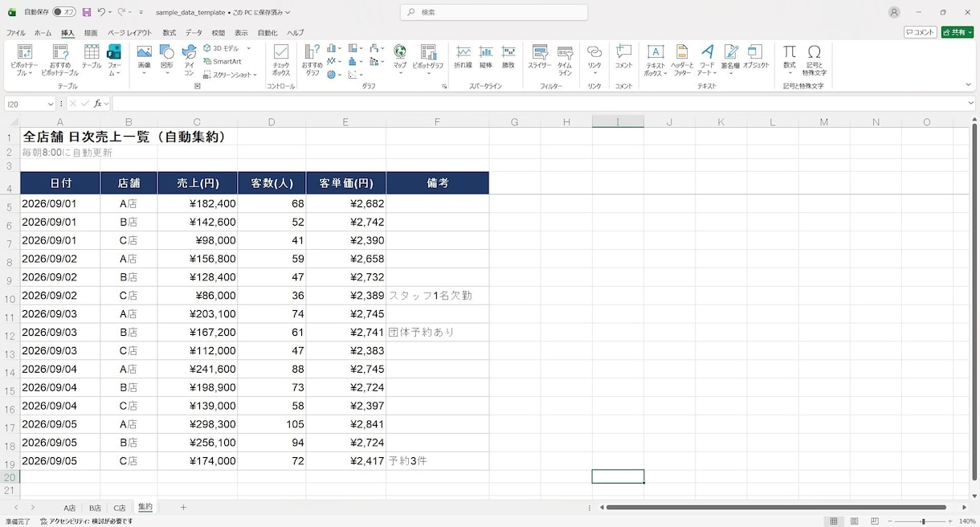Click the formula bar input

click(x=538, y=104)
